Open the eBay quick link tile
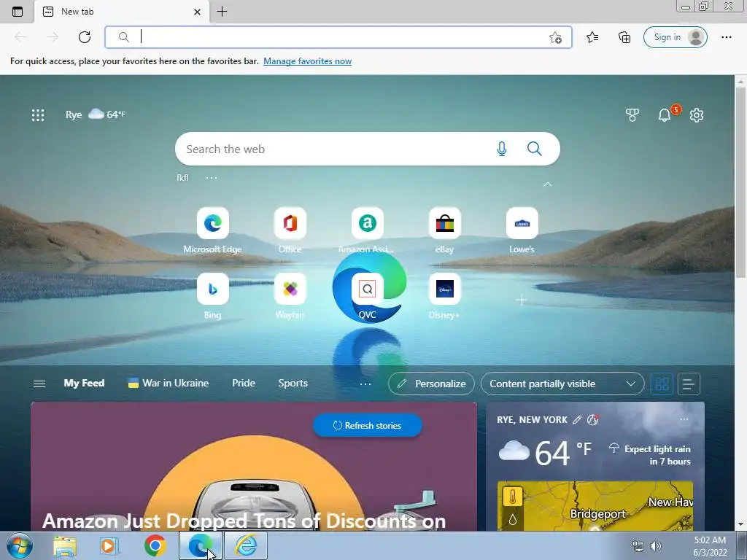 pyautogui.click(x=444, y=230)
